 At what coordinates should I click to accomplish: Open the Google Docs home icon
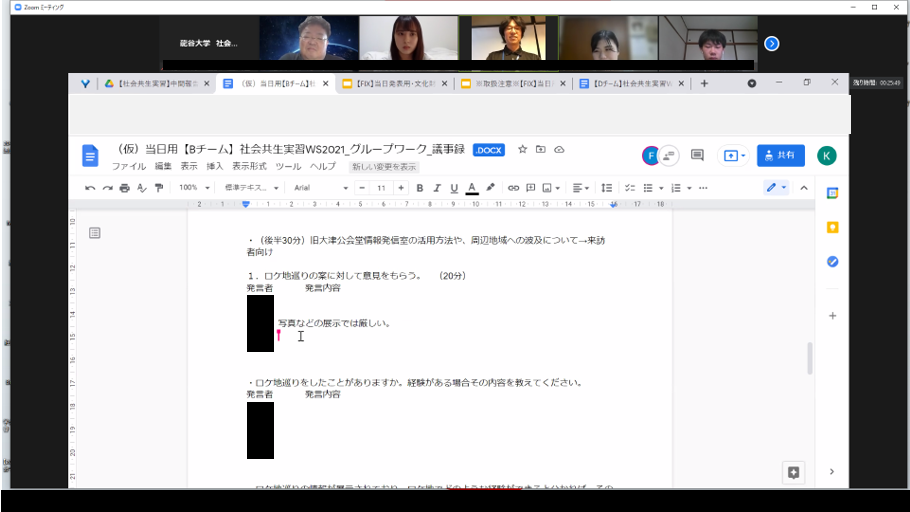(90, 156)
